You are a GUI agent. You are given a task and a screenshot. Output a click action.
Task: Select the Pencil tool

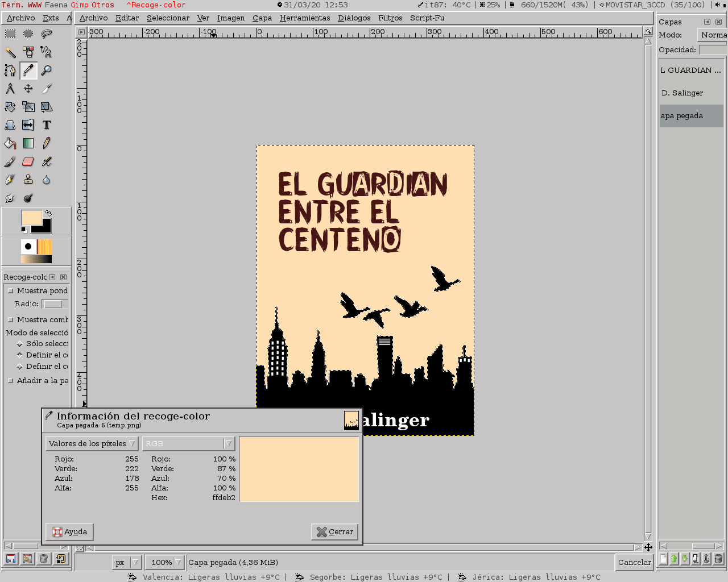tap(47, 143)
